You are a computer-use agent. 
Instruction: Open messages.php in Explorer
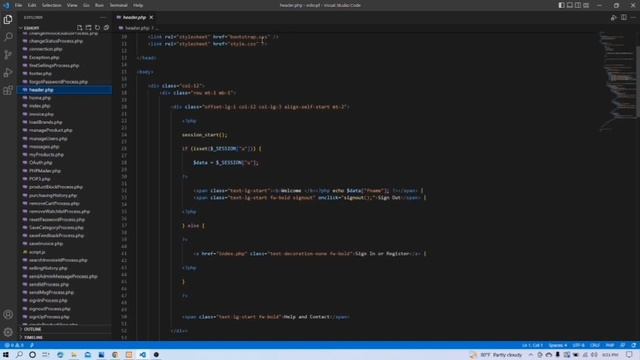[44, 147]
